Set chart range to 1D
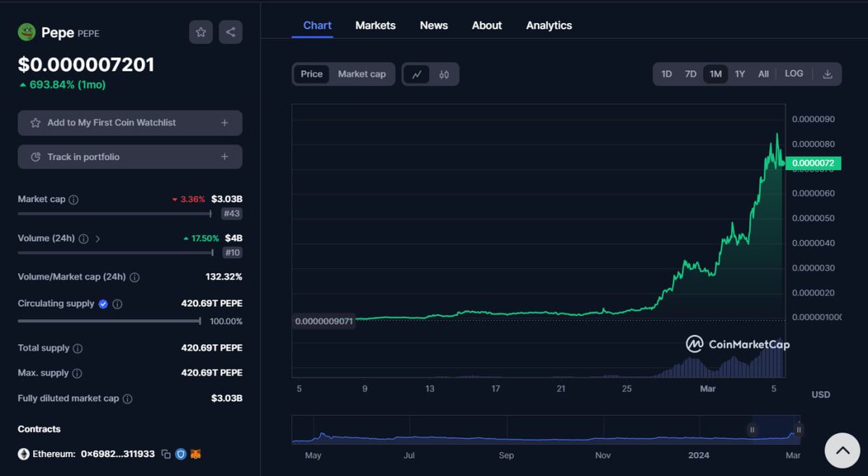The width and height of the screenshot is (868, 476). click(x=667, y=74)
